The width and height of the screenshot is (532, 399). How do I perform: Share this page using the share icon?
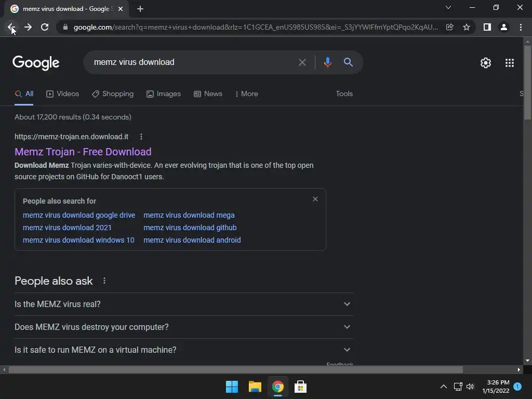click(x=449, y=27)
